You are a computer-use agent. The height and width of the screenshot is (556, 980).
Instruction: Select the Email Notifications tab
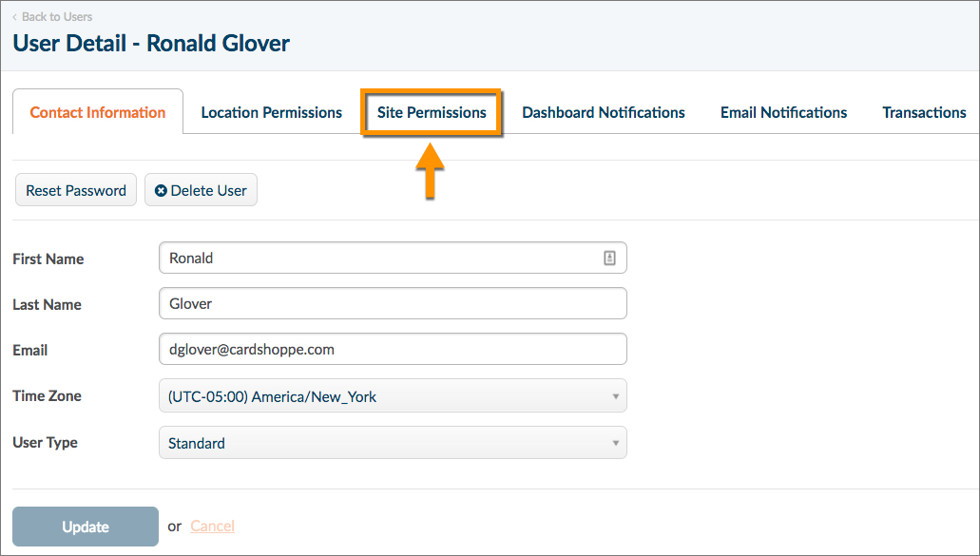[783, 112]
